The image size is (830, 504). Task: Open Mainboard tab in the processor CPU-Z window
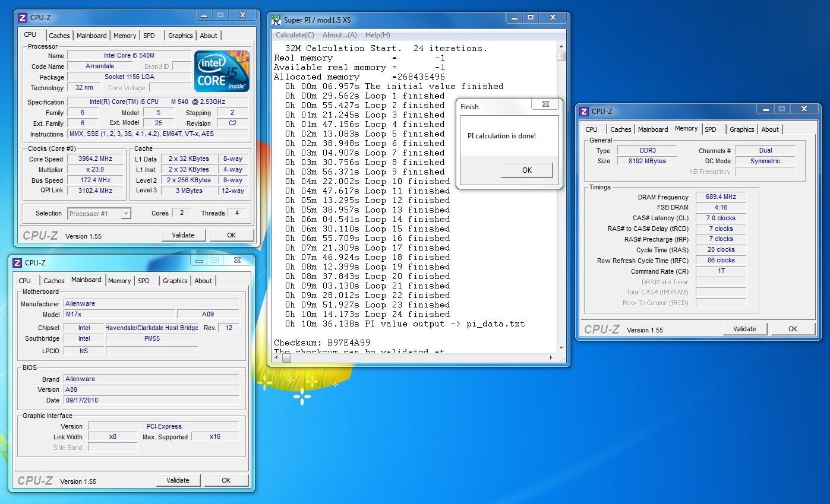click(x=91, y=36)
